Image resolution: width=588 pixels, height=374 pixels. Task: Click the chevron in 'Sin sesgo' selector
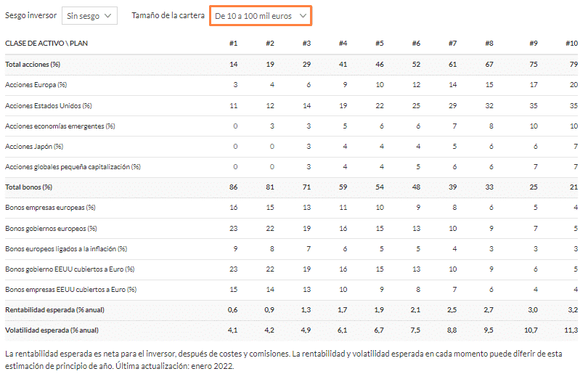[108, 16]
